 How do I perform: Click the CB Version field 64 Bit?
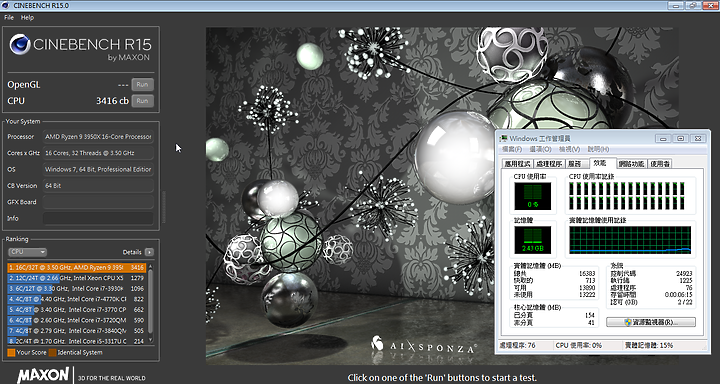pyautogui.click(x=98, y=186)
